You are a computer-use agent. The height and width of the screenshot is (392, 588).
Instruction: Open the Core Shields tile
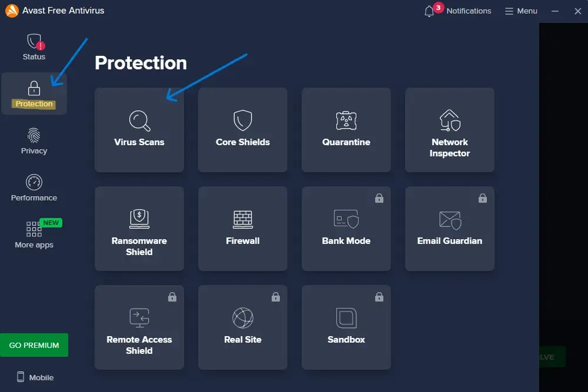(x=243, y=130)
